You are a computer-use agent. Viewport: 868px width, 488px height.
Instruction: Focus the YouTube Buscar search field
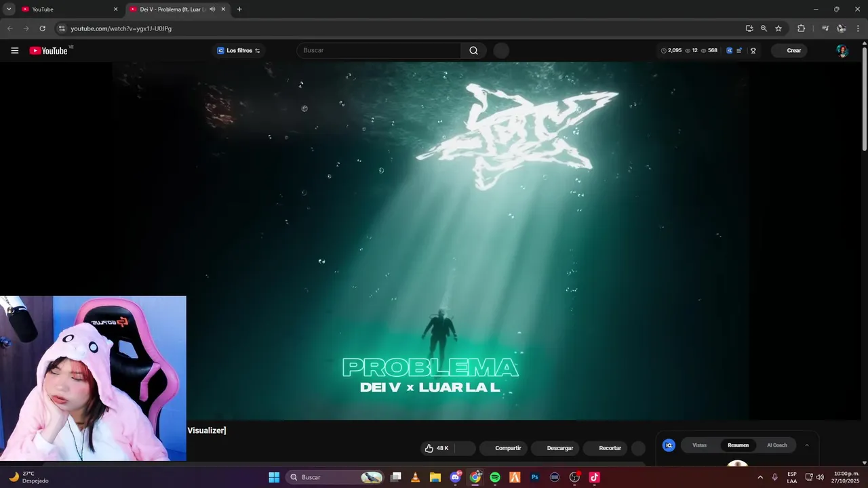379,51
